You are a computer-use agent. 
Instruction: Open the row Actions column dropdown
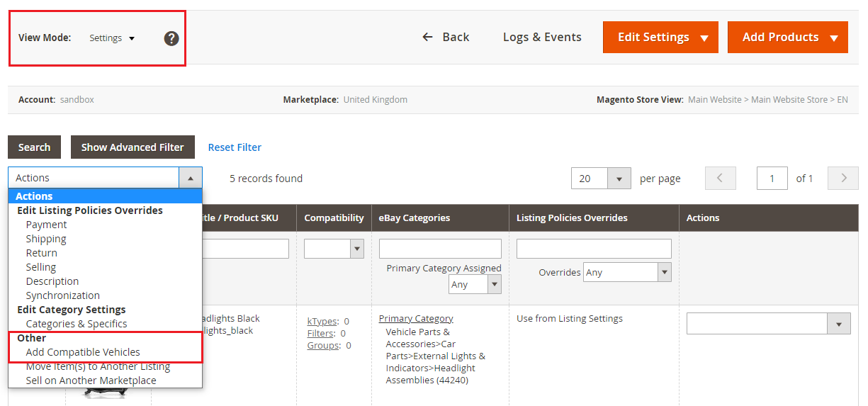click(768, 324)
